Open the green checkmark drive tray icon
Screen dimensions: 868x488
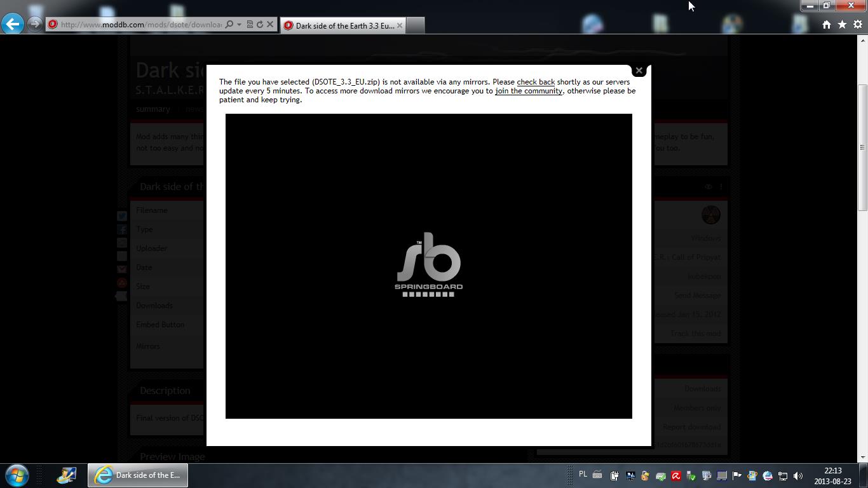click(660, 475)
